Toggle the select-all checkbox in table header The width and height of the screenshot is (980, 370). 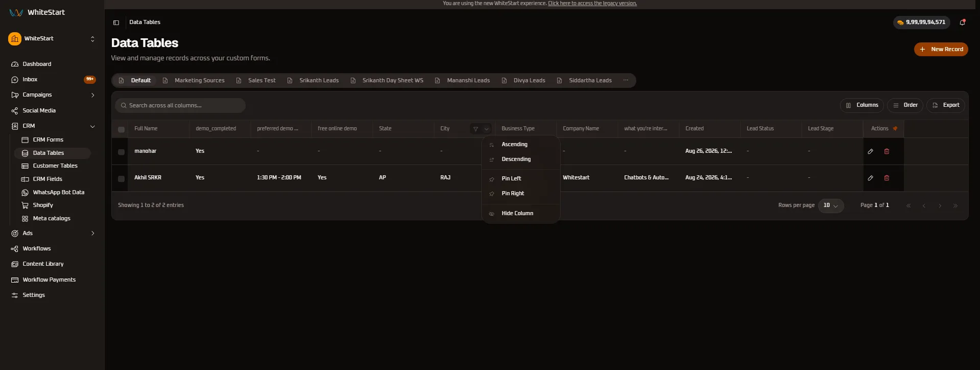(x=121, y=129)
